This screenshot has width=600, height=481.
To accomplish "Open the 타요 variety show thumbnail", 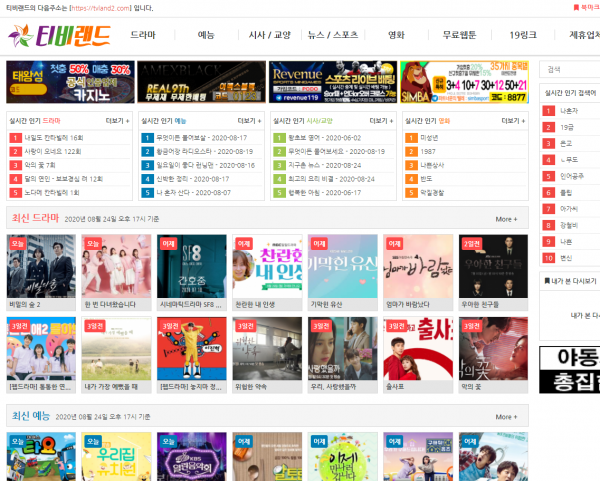I will [41, 457].
